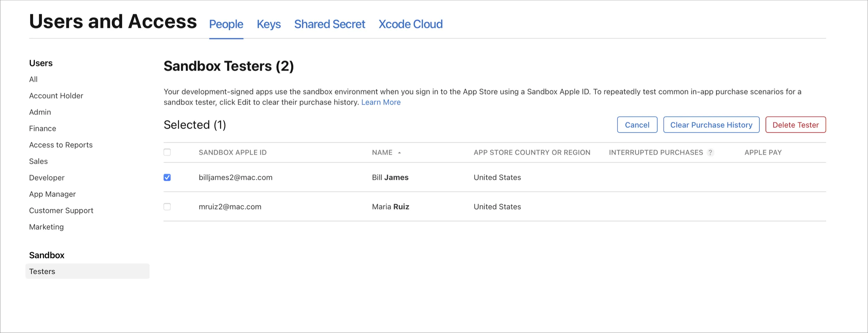The height and width of the screenshot is (333, 868).
Task: Uncheck the billjames2@mac.com tester checkbox
Action: (167, 178)
